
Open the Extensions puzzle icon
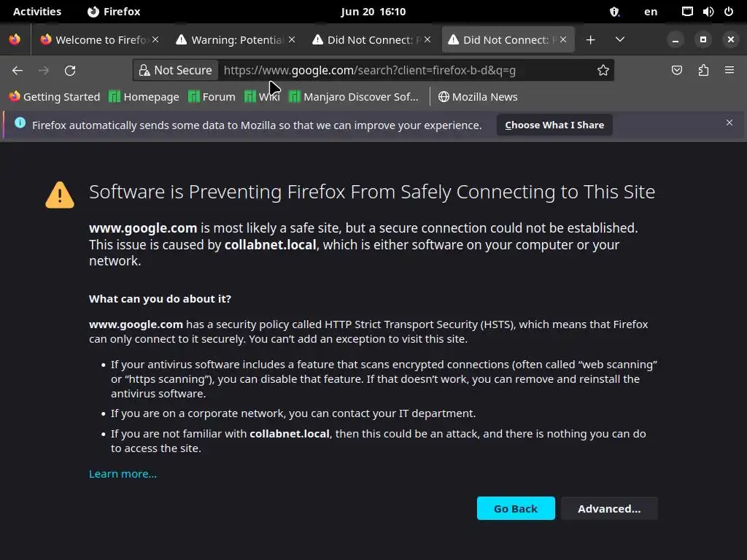703,71
